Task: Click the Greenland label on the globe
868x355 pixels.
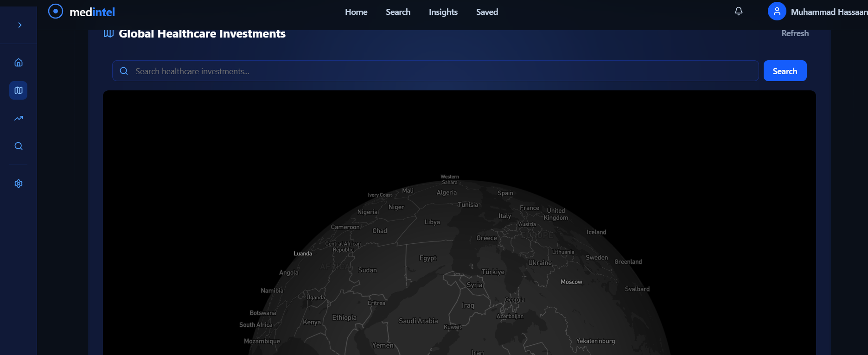Action: point(628,262)
